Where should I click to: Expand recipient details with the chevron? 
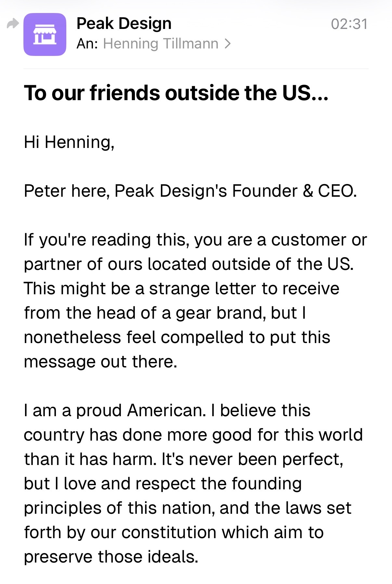(x=228, y=44)
